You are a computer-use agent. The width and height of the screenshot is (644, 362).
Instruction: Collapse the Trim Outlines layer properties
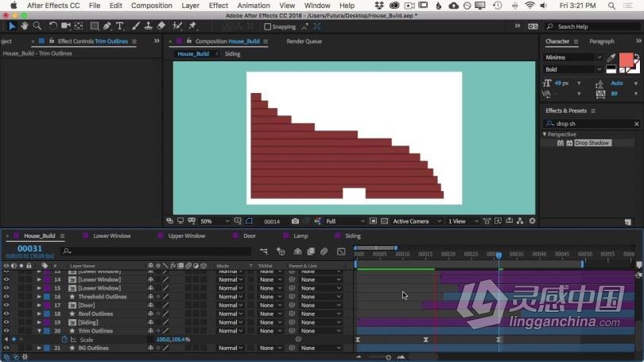point(39,331)
